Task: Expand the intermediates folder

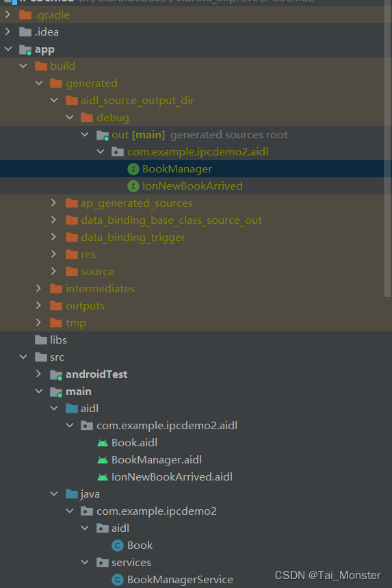Action: click(38, 288)
